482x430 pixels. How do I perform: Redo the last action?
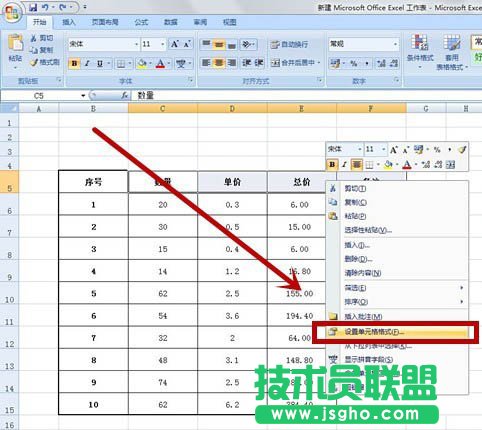point(63,7)
